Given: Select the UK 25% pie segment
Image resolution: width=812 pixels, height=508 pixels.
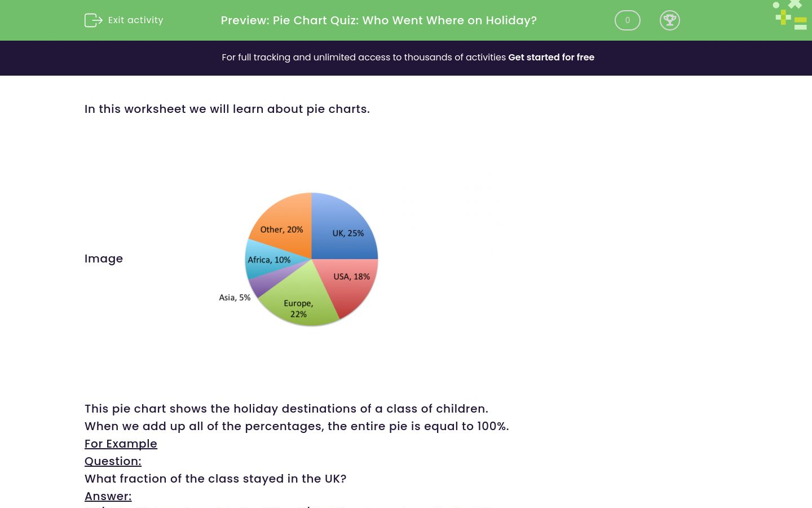Looking at the screenshot, I should (x=348, y=233).
